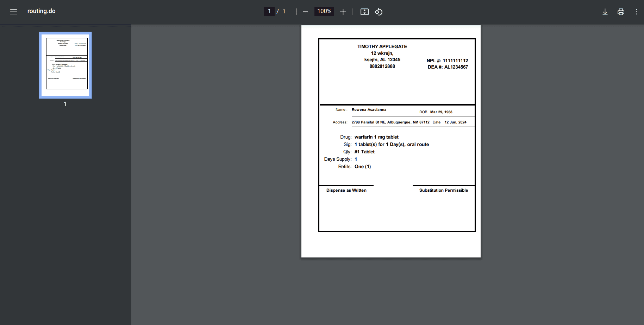
Task: Toggle the sidebar with the hamburger menu icon
Action: pos(13,12)
